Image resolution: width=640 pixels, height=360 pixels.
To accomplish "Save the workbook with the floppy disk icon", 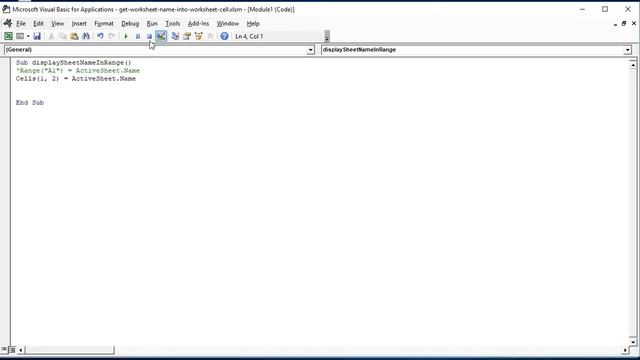I will [x=37, y=36].
